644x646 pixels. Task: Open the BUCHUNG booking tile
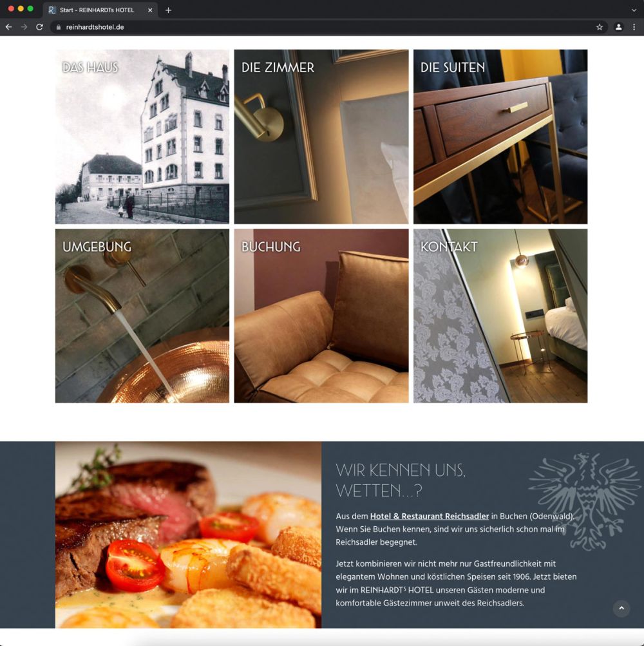[x=321, y=315]
